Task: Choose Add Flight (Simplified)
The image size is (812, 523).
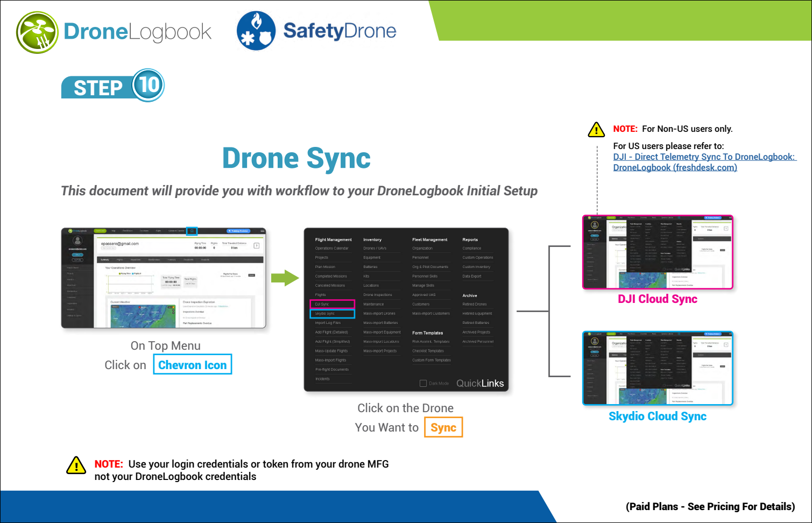Action: coord(333,341)
